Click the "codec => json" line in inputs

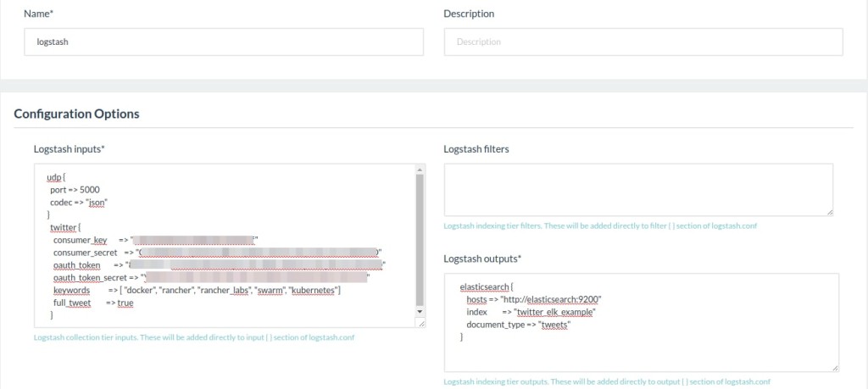(80, 203)
